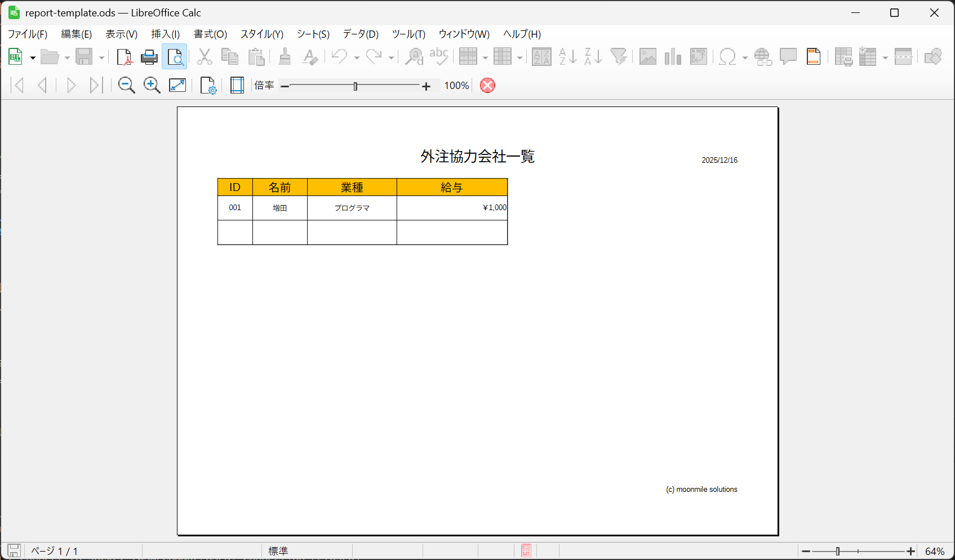
Task: Click the 倍率 scaling factor slider handle
Action: coord(355,86)
